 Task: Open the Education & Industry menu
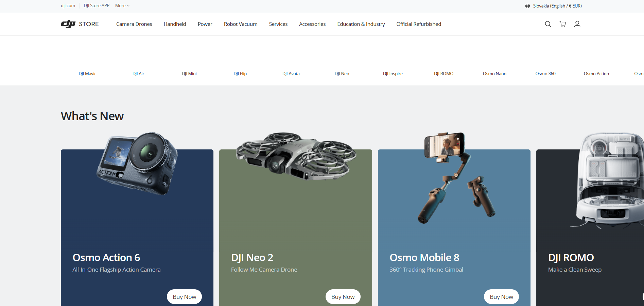[361, 24]
